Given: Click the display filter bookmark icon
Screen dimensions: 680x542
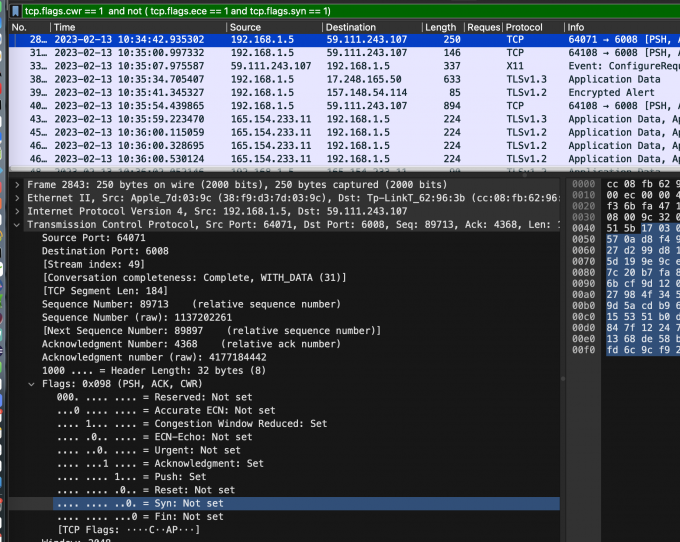Looking at the screenshot, I should coord(16,11).
